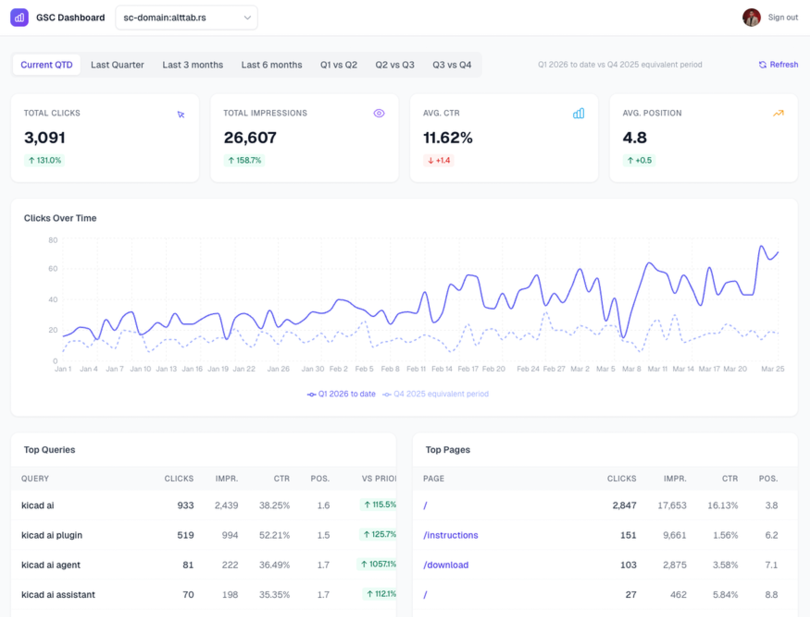Image resolution: width=810 pixels, height=617 pixels.
Task: Open the sc-domain:alttab.rs property dropdown
Action: click(186, 17)
